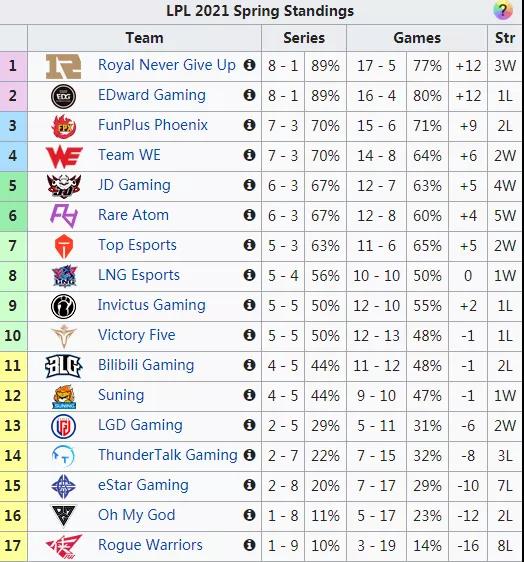Click the Bilibili Gaming logo
Image resolution: width=524 pixels, height=562 pixels.
64,366
